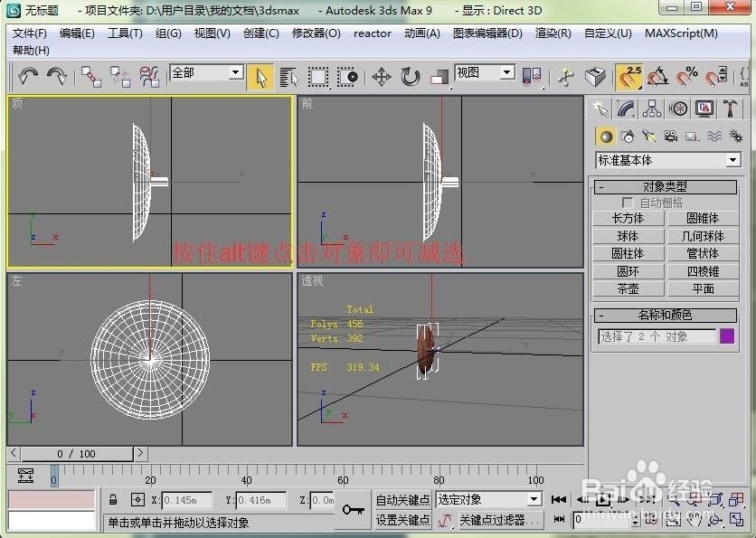Screen dimensions: 756x538
Task: Open the Utilities hammer tab
Action: click(x=731, y=109)
